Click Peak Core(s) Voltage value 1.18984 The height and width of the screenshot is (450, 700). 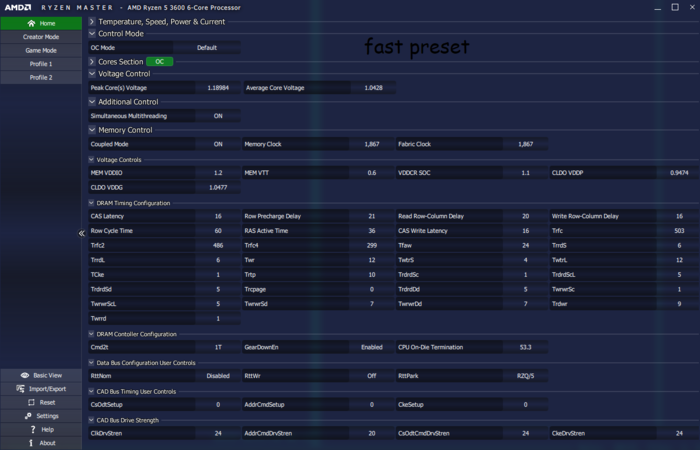click(x=218, y=88)
